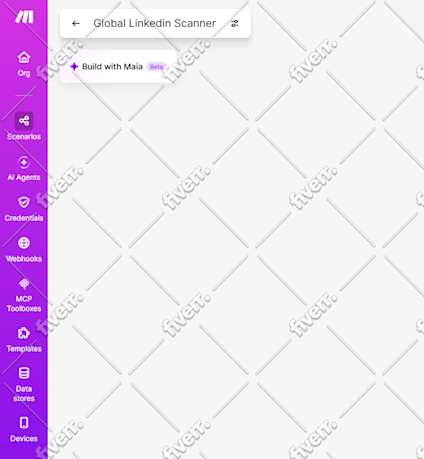424x459 pixels.
Task: Click the Templates label
Action: pyautogui.click(x=24, y=349)
